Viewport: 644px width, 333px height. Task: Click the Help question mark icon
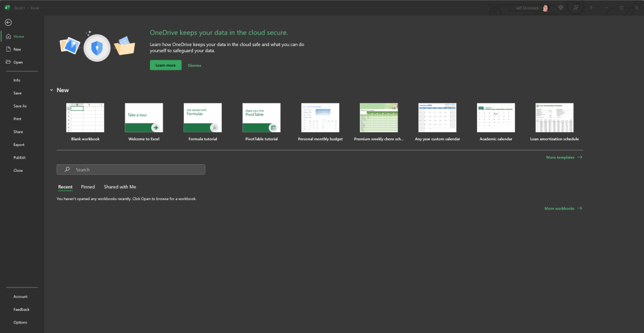[590, 8]
